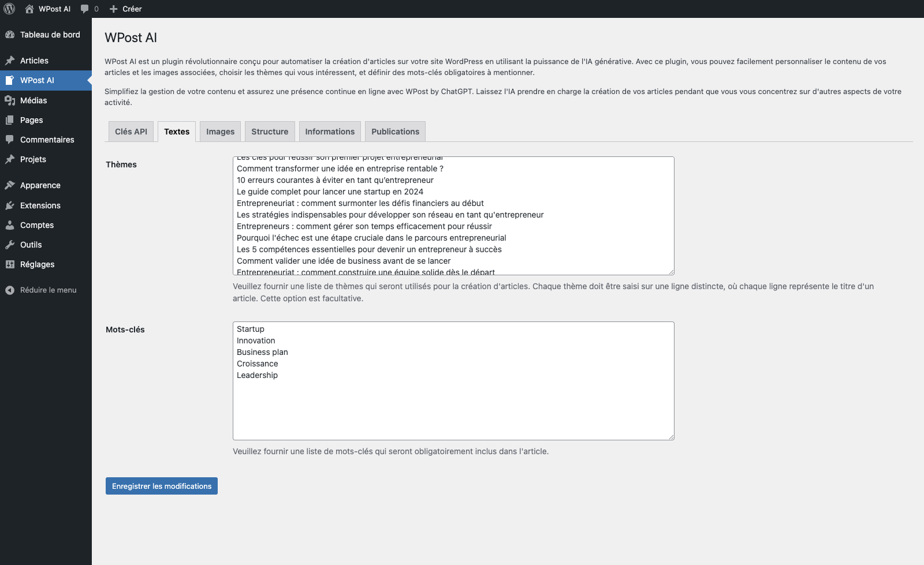Click the Articles pushpin icon
The width and height of the screenshot is (924, 565).
tap(10, 61)
